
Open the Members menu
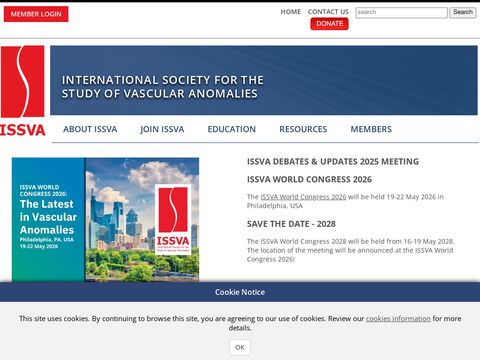click(x=371, y=129)
